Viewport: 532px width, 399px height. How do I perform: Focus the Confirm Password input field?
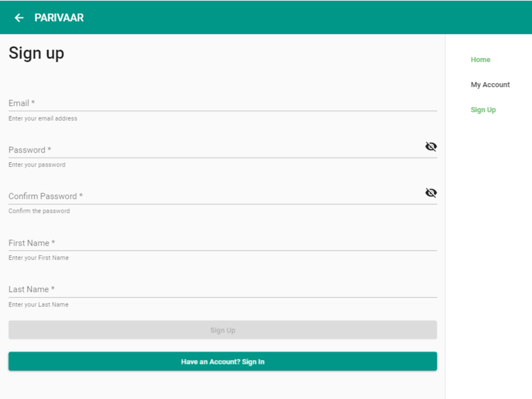tap(216, 196)
